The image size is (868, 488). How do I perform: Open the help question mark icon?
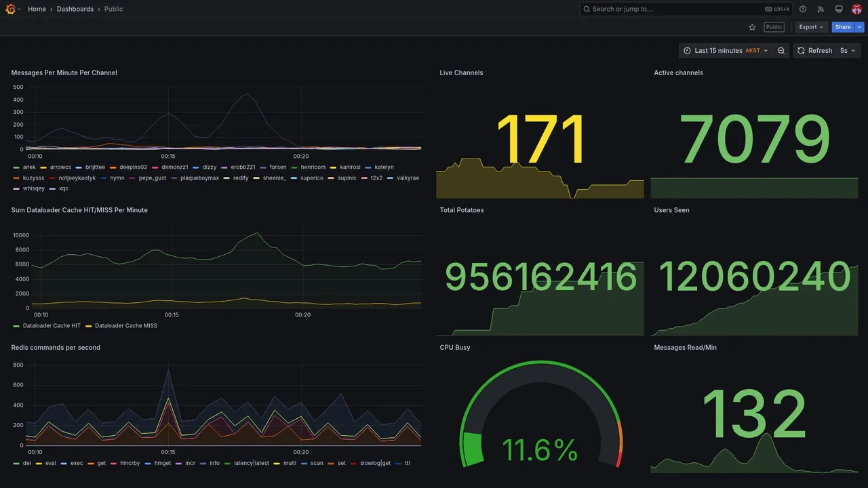[x=803, y=9]
